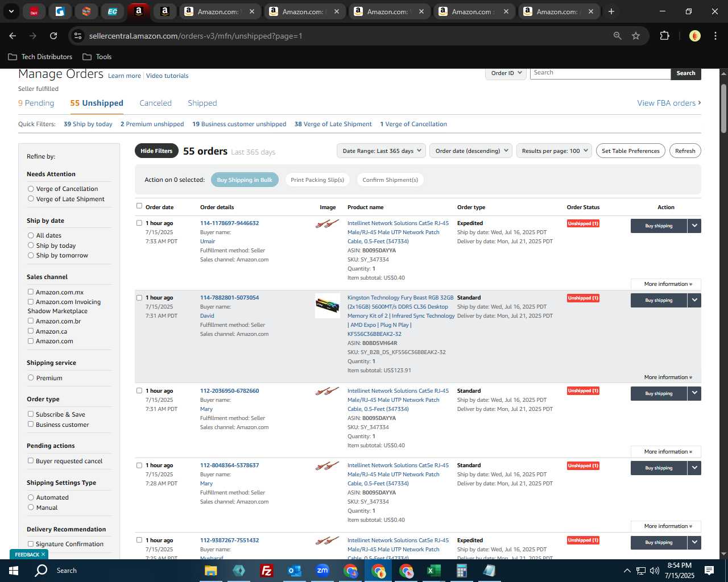Open the Results per page: 100 dropdown

coord(554,151)
